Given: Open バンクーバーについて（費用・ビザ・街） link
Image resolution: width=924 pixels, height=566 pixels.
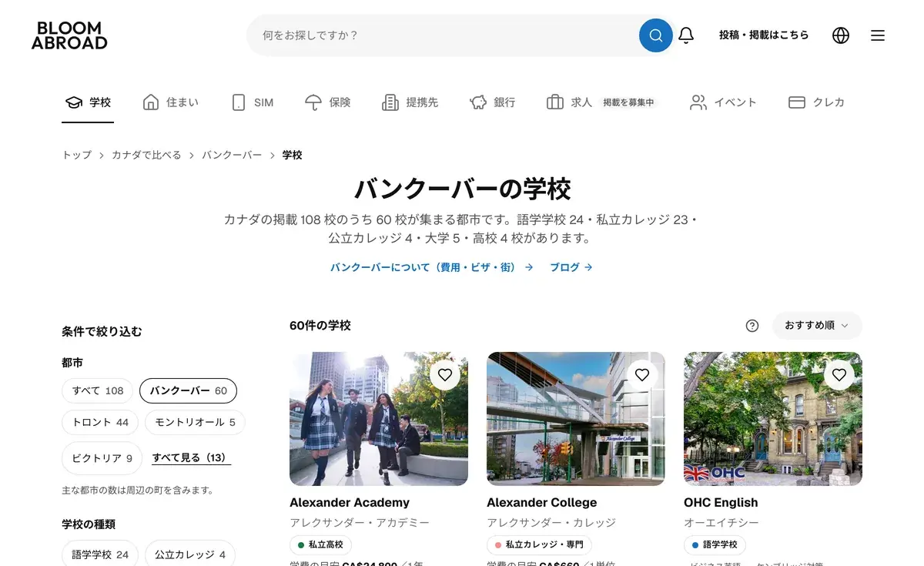Looking at the screenshot, I should pyautogui.click(x=432, y=268).
